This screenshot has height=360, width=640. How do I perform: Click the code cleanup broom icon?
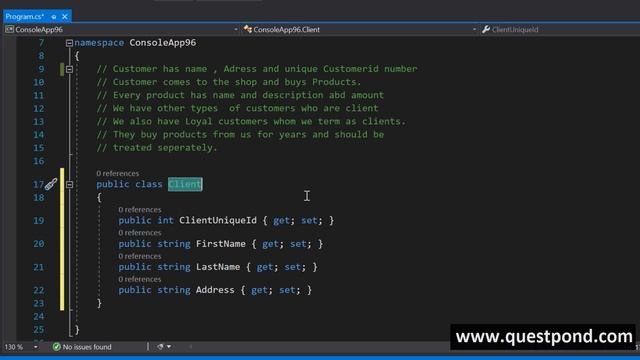(160, 347)
